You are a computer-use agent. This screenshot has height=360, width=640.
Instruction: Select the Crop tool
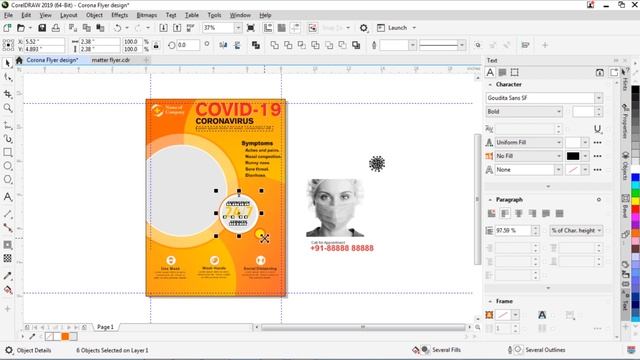[7, 94]
